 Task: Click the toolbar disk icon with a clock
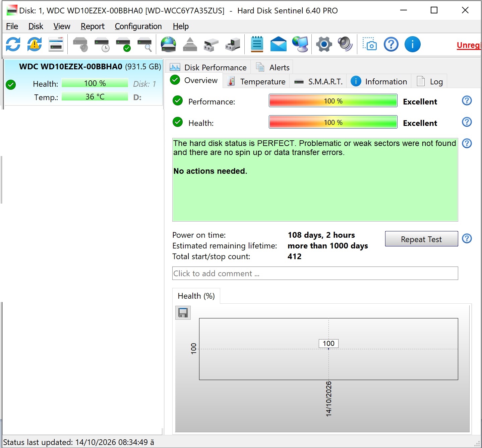[x=102, y=45]
